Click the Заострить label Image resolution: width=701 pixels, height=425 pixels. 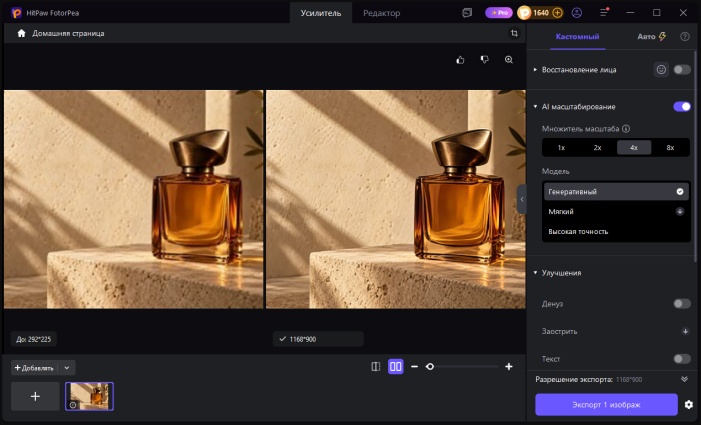pyautogui.click(x=559, y=331)
